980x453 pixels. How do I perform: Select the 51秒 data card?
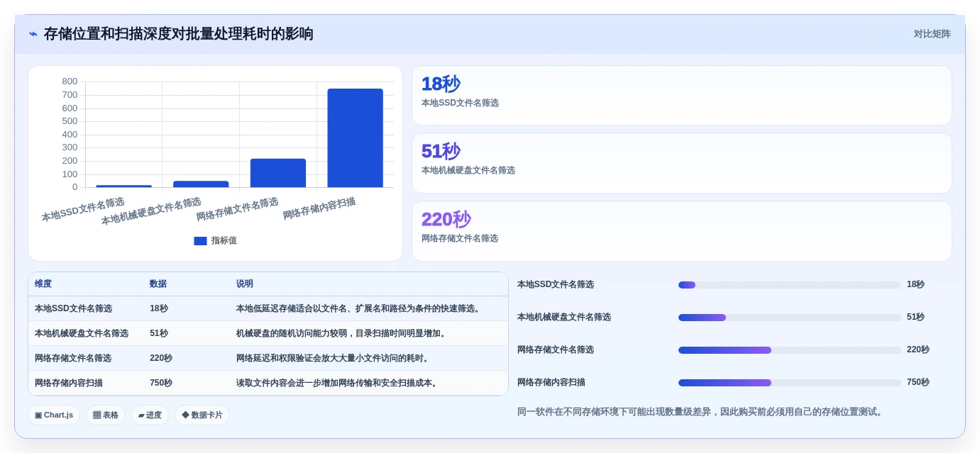click(x=681, y=163)
